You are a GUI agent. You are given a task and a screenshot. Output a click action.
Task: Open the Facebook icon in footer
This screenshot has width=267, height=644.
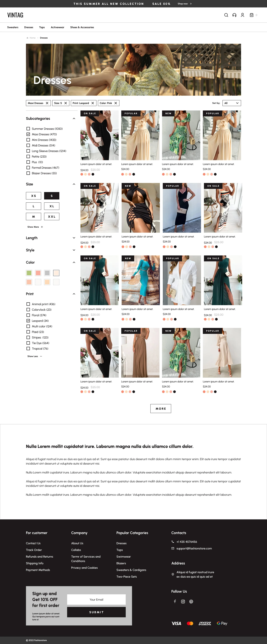(x=175, y=601)
